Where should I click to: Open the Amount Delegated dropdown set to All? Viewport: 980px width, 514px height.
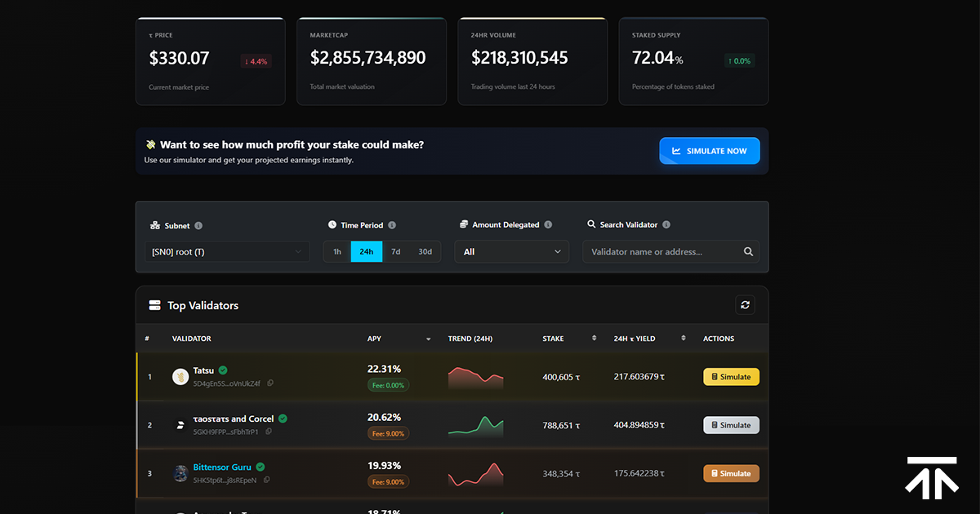[512, 252]
